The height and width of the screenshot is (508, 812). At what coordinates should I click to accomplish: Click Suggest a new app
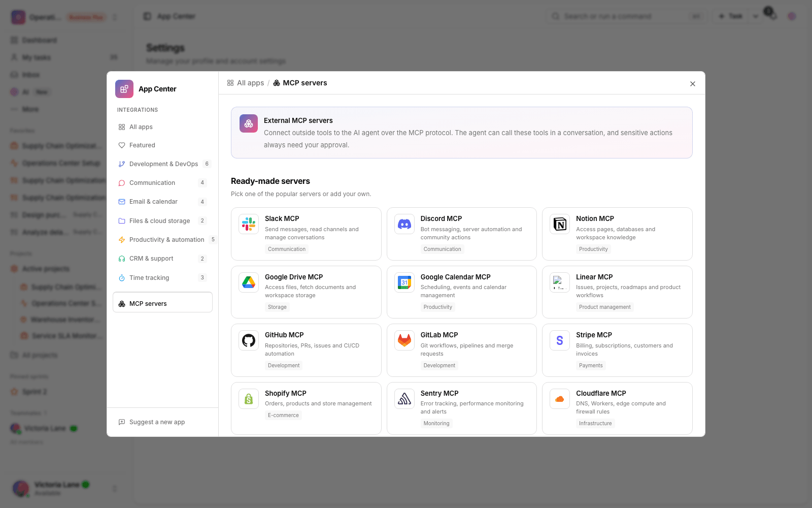coord(152,422)
